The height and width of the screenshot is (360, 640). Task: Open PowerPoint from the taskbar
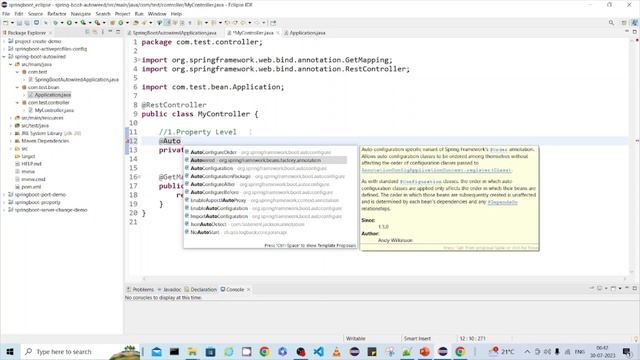424,351
